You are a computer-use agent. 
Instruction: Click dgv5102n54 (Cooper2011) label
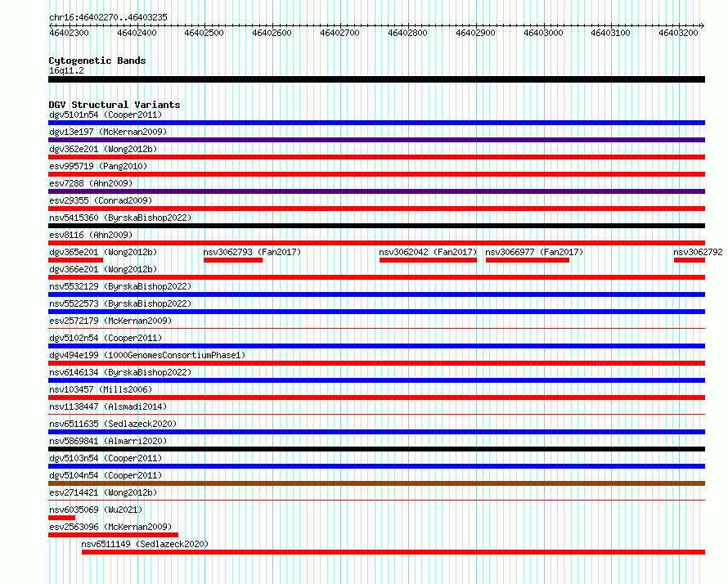click(x=106, y=338)
